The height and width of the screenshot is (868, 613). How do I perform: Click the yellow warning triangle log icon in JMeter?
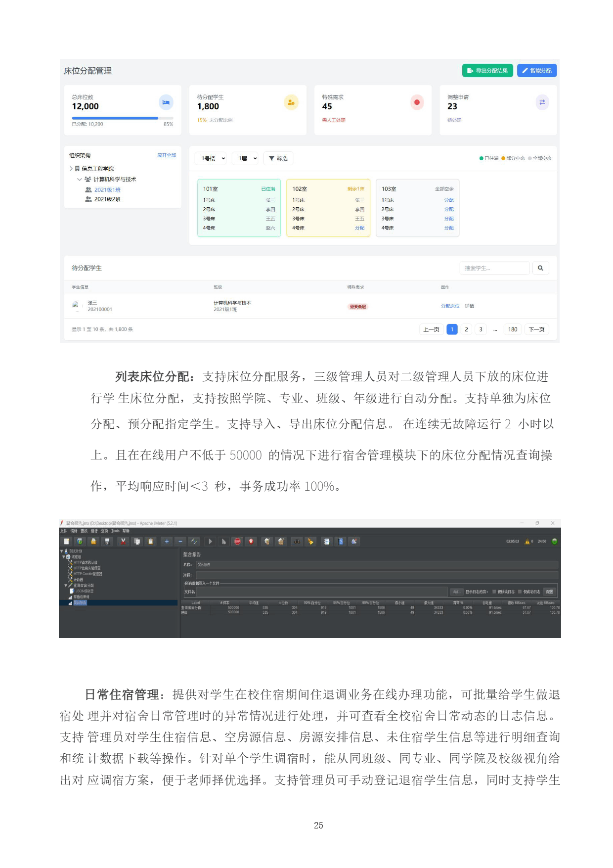click(x=527, y=542)
